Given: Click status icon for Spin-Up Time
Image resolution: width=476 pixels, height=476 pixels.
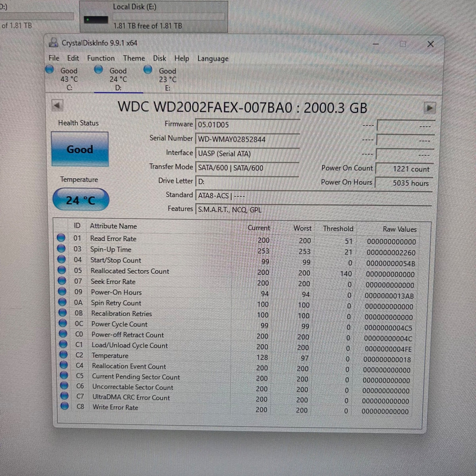Looking at the screenshot, I should click(61, 248).
